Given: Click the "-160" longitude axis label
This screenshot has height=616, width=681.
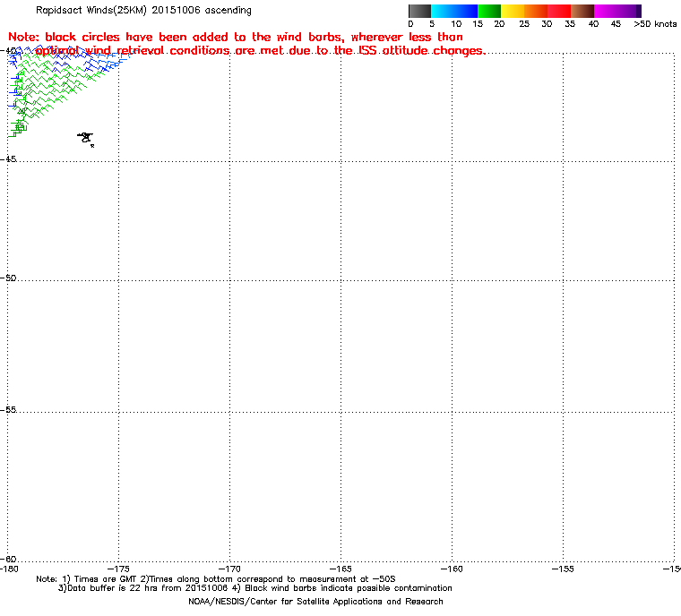Looking at the screenshot, I should tap(452, 569).
